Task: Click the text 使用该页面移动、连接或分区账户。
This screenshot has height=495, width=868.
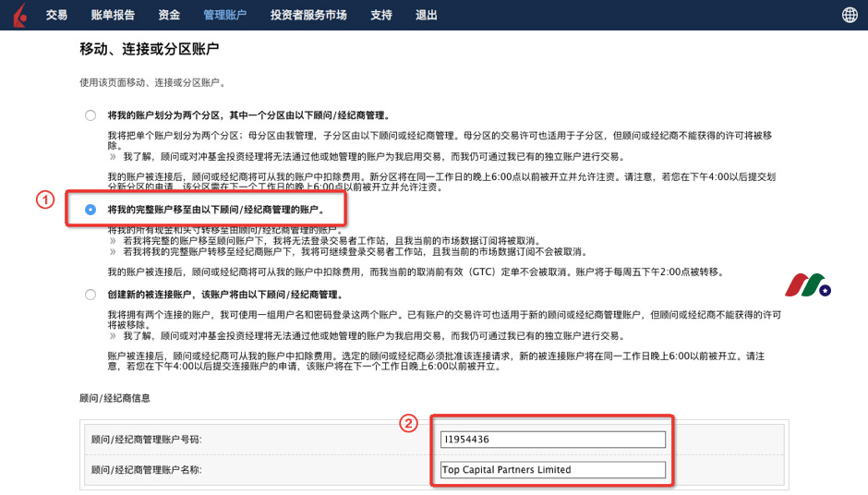Action: [152, 82]
